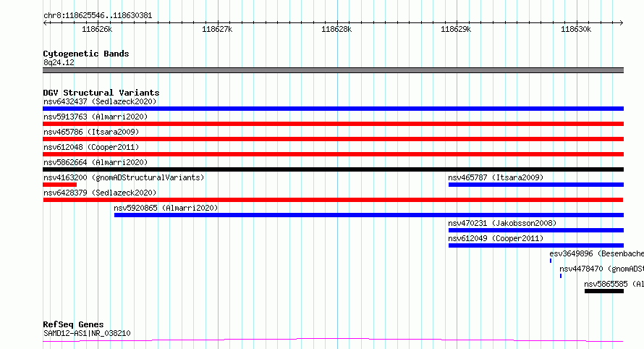The height and width of the screenshot is (349, 644).
Task: Select the black nsv5865585 variant bar
Action: click(604, 291)
